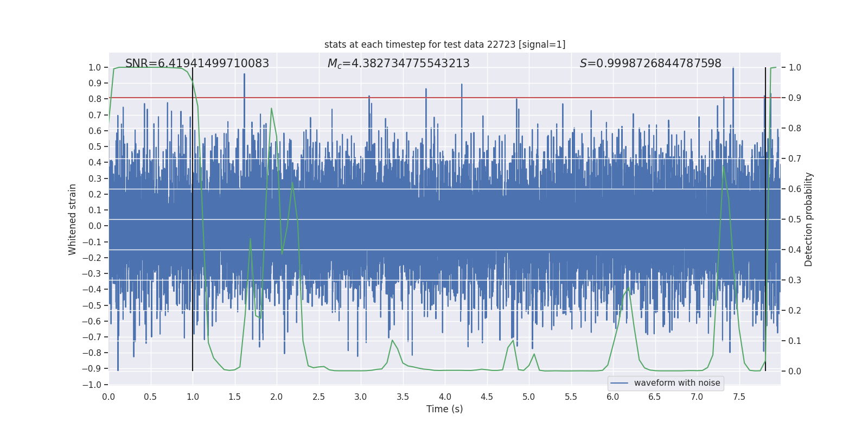
Task: Click the 'Time (s)' axis label
Action: click(445, 409)
